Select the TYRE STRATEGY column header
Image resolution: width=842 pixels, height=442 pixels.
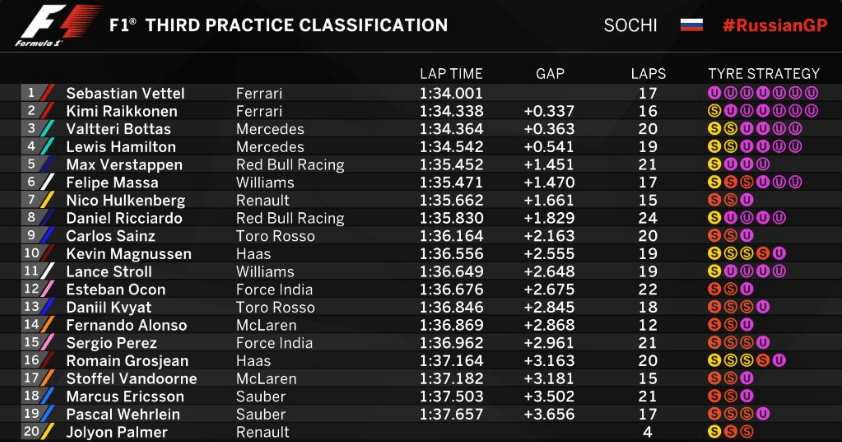(764, 74)
